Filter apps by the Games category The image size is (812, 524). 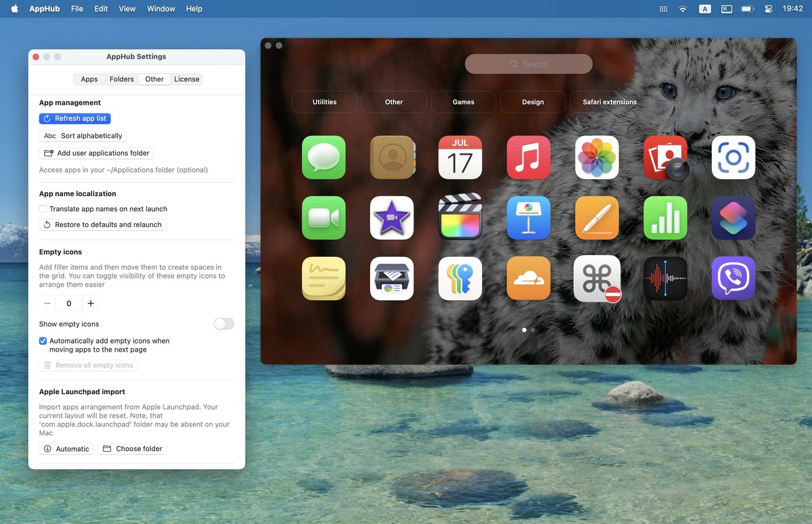click(463, 101)
